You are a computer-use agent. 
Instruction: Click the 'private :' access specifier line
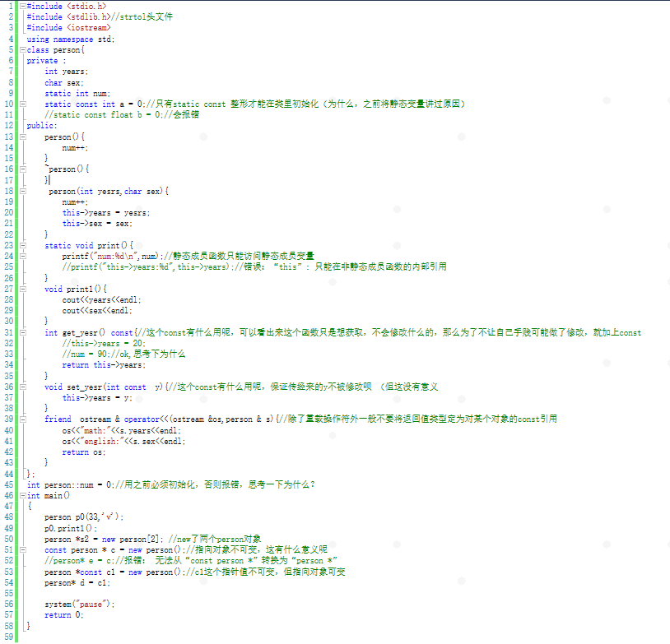(46, 61)
